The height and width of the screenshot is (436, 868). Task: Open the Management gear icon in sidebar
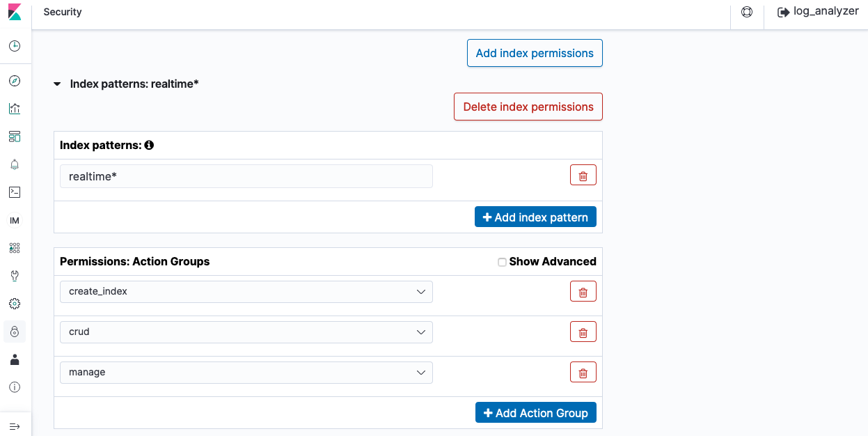point(15,304)
